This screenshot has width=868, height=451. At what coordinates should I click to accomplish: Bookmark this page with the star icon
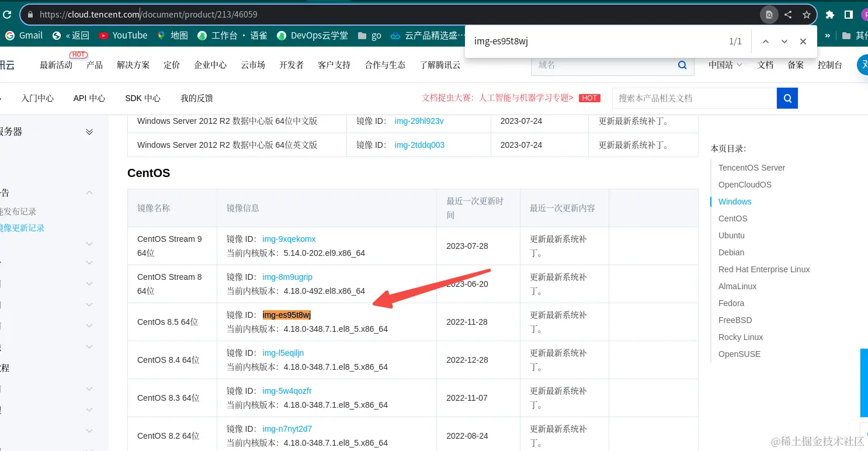tap(807, 15)
